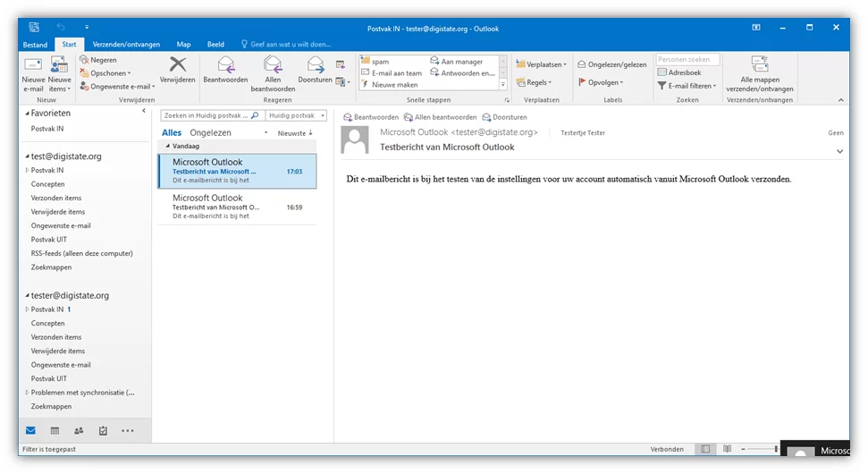Open the Opschonen cleanup dropdown

point(105,73)
